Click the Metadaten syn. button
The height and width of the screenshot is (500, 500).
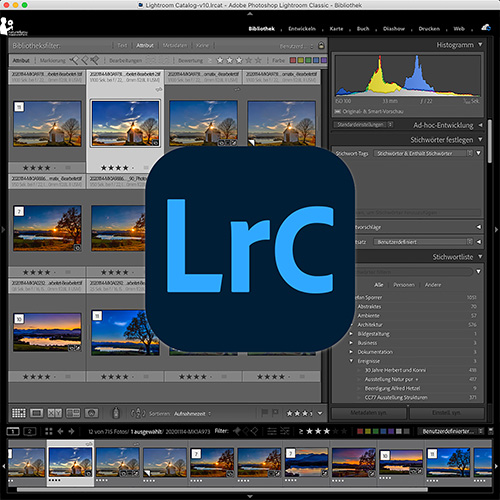click(x=368, y=413)
